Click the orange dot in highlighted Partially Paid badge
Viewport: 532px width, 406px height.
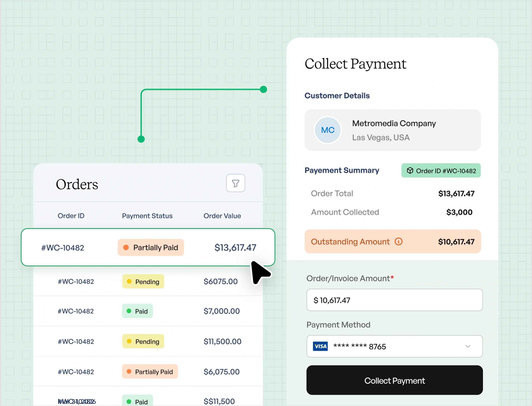click(126, 247)
